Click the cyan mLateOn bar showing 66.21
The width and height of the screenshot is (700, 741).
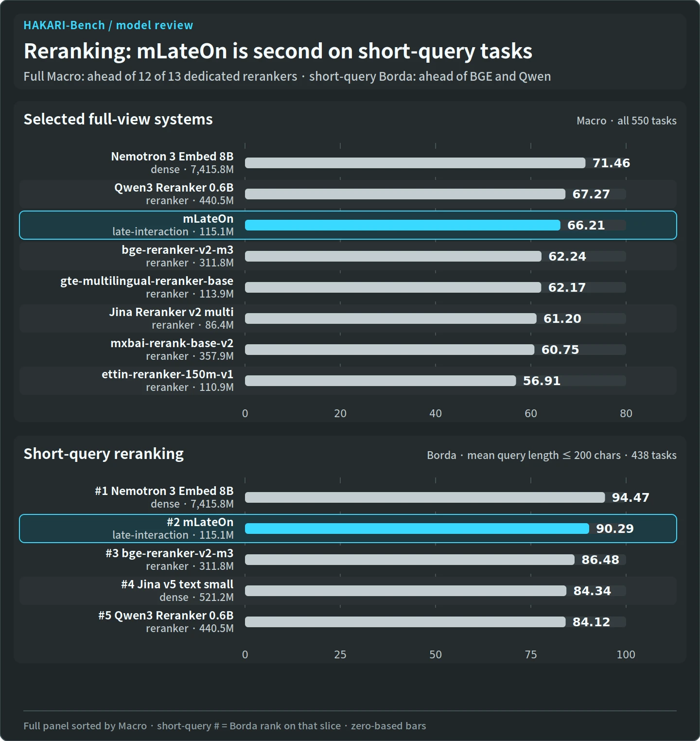[402, 225]
